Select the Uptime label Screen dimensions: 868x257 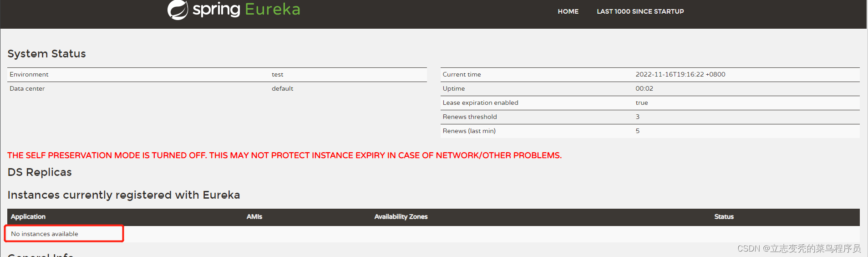[453, 88]
